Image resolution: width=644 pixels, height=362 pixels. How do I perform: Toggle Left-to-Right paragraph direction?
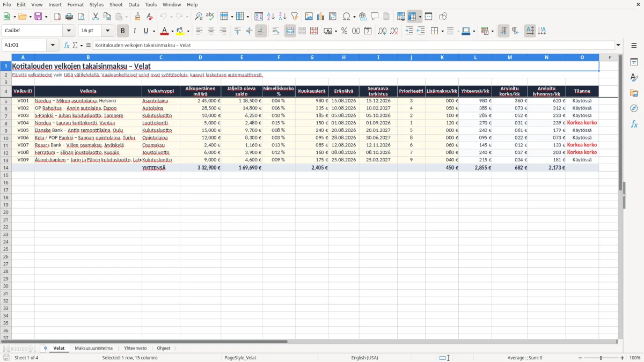pyautogui.click(x=503, y=31)
